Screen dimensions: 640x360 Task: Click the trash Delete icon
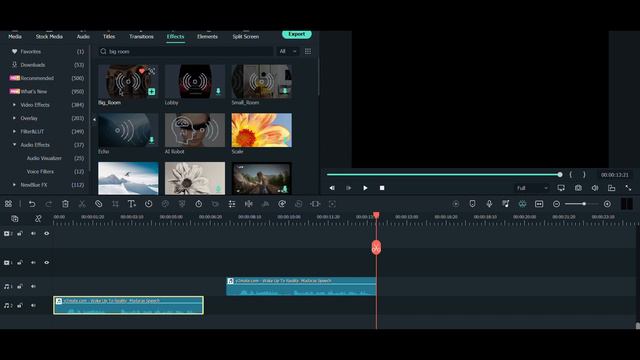[x=65, y=204]
